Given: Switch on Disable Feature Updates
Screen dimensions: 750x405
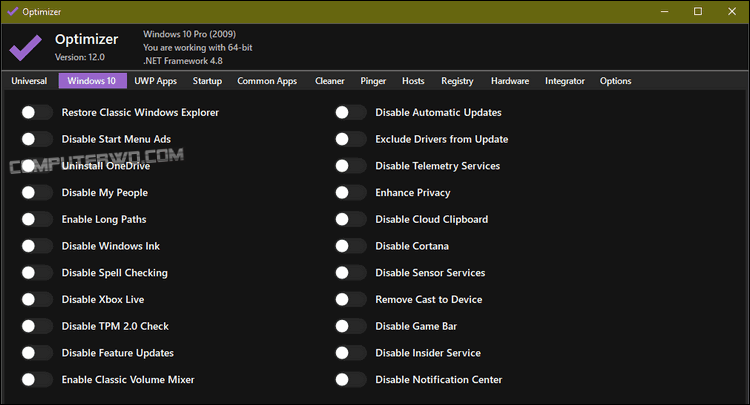Looking at the screenshot, I should click(37, 353).
